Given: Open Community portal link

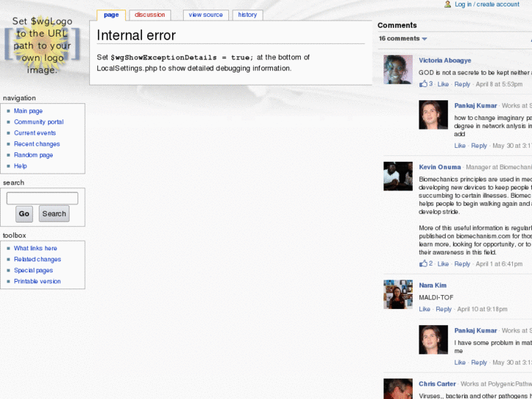Looking at the screenshot, I should (39, 122).
